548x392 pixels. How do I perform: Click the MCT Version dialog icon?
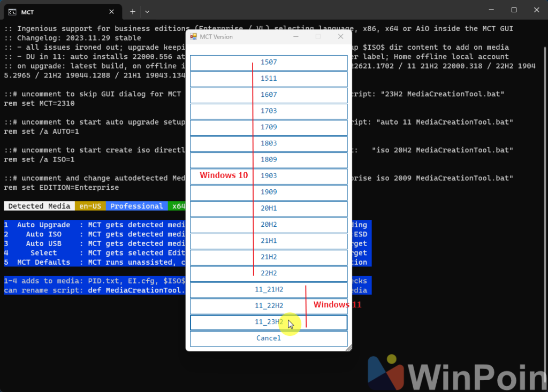pos(194,37)
